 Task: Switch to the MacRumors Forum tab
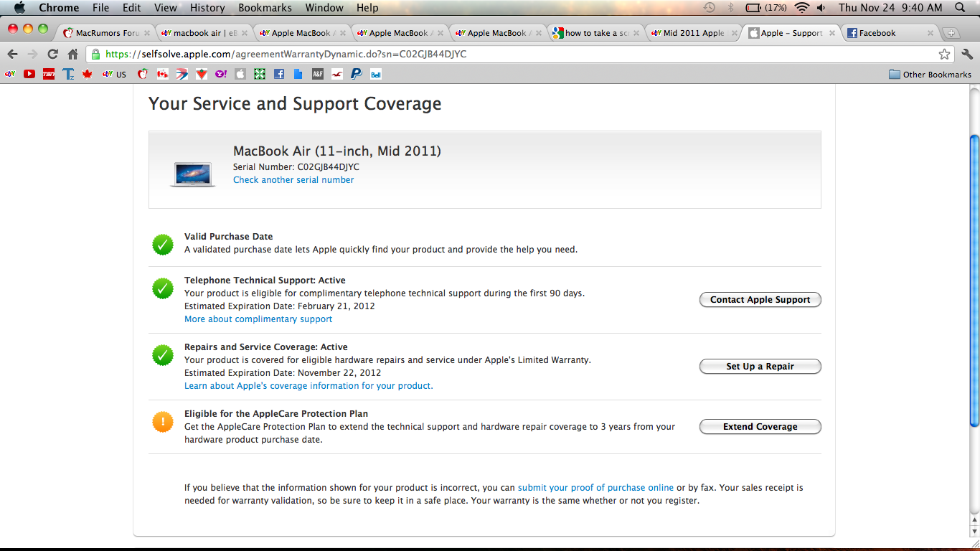pyautogui.click(x=107, y=33)
